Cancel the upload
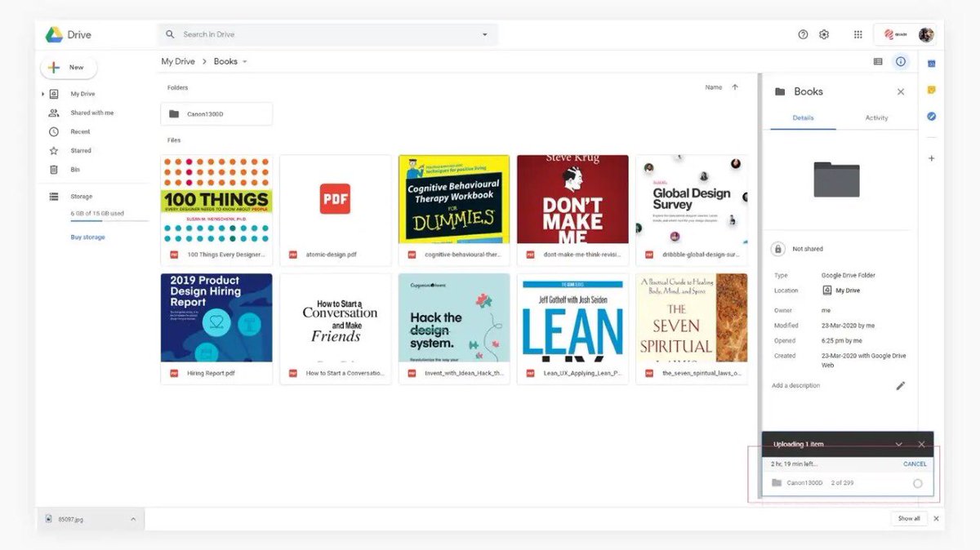 tap(915, 464)
